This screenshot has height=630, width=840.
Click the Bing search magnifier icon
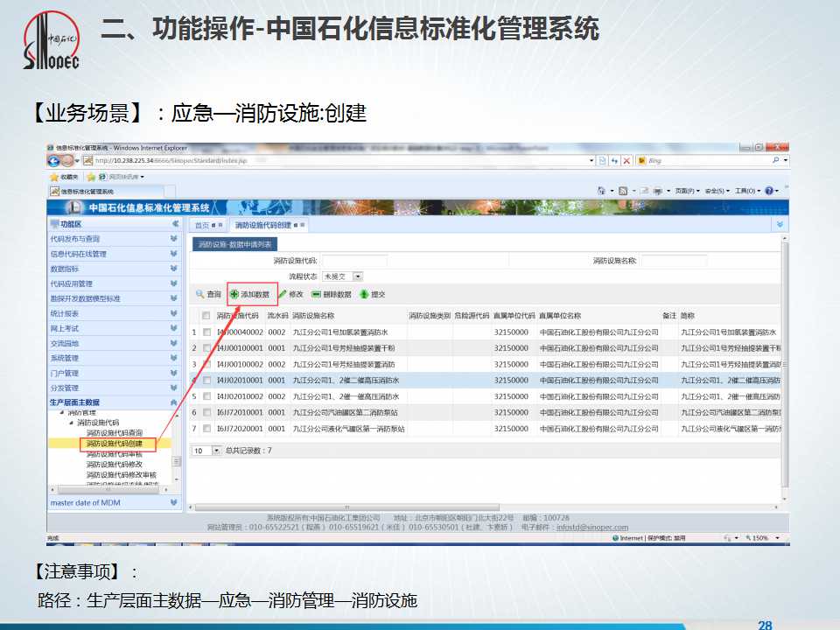point(776,160)
